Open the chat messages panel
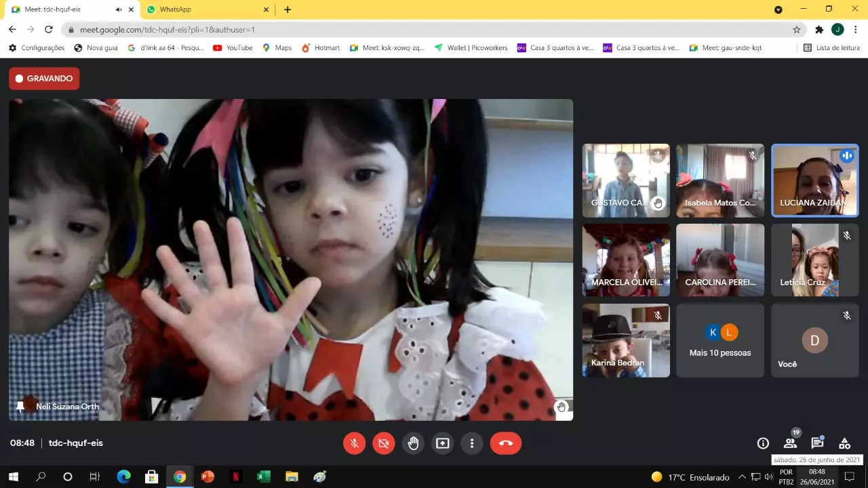Screen dimensions: 868x488 point(817,443)
